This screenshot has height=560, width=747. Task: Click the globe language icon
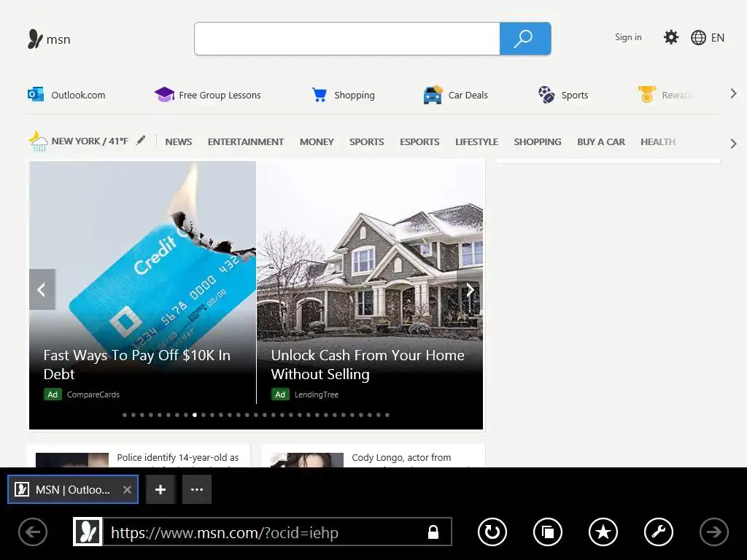click(698, 38)
